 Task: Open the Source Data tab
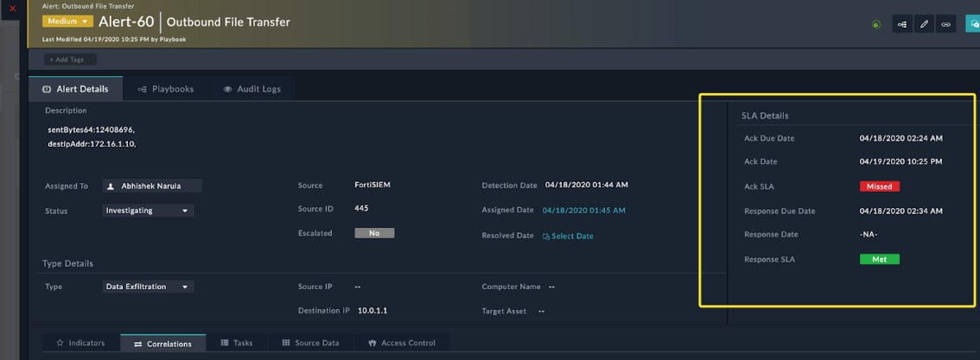point(310,343)
